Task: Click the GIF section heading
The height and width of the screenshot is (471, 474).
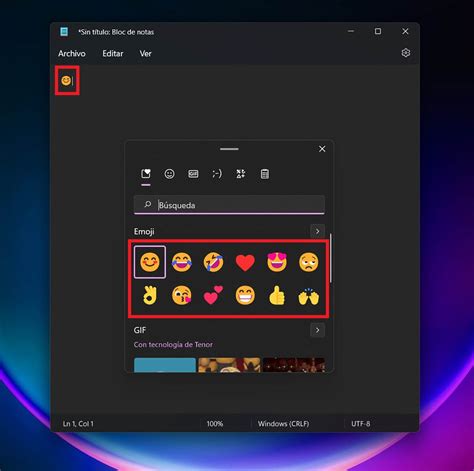Action: coord(140,330)
